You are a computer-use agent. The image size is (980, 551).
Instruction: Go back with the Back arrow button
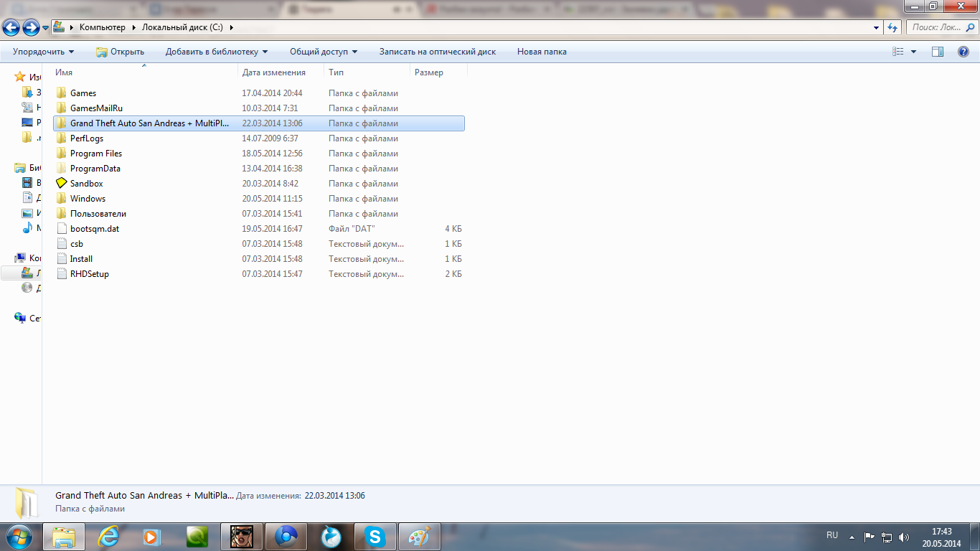coord(11,27)
